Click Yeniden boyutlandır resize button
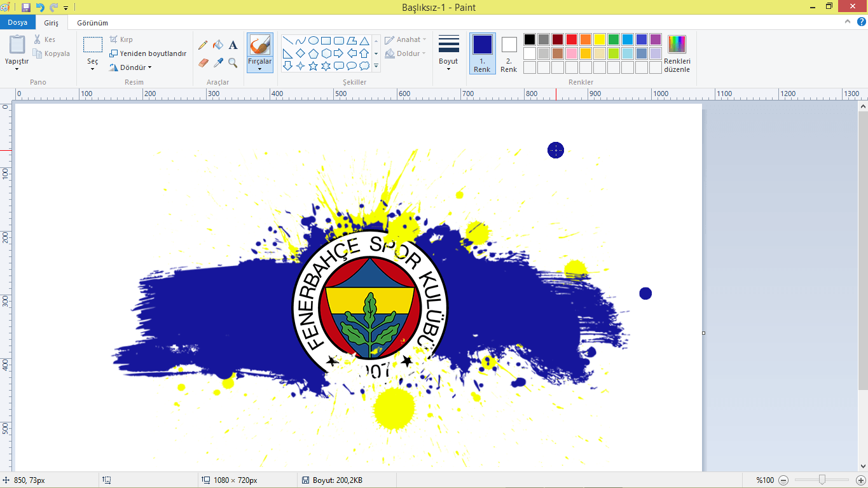868x488 pixels. (148, 53)
